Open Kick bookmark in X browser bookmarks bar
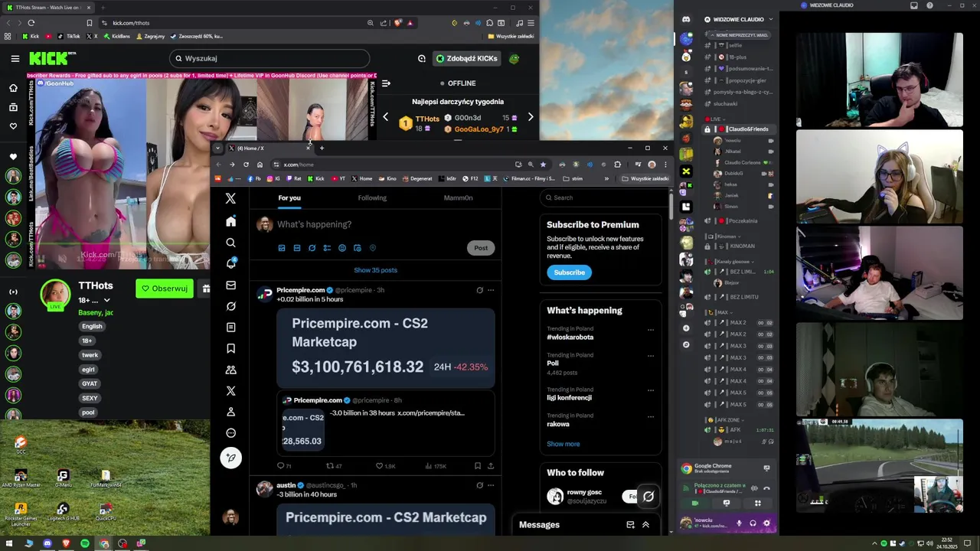980x551 pixels. pyautogui.click(x=316, y=178)
